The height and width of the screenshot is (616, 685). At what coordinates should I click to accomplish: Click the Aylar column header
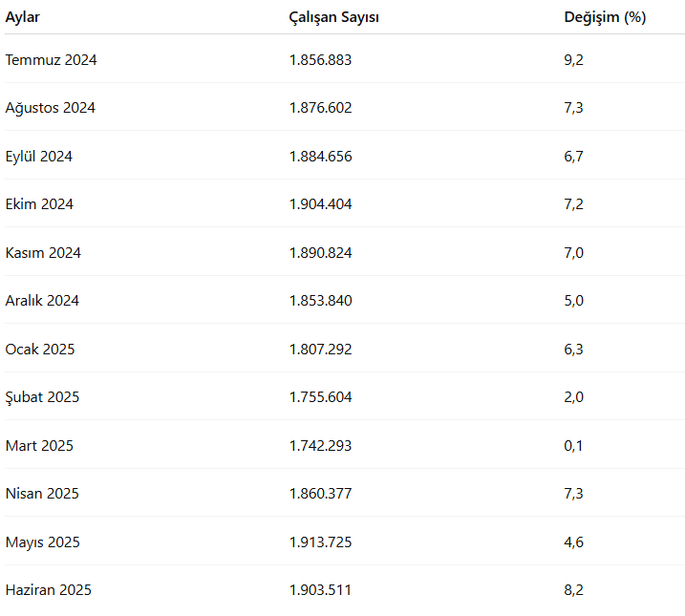tap(23, 17)
